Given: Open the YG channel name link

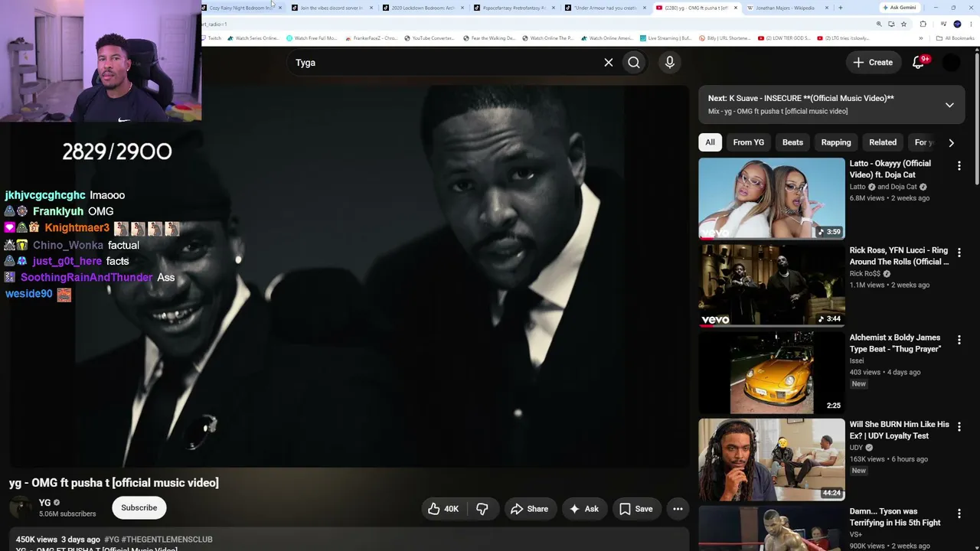Looking at the screenshot, I should (x=44, y=503).
